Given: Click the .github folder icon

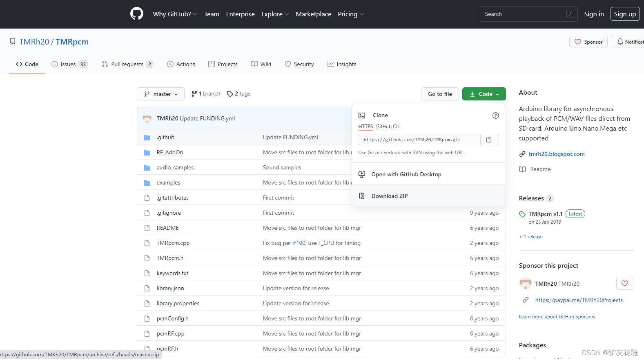Looking at the screenshot, I should pos(147,138).
